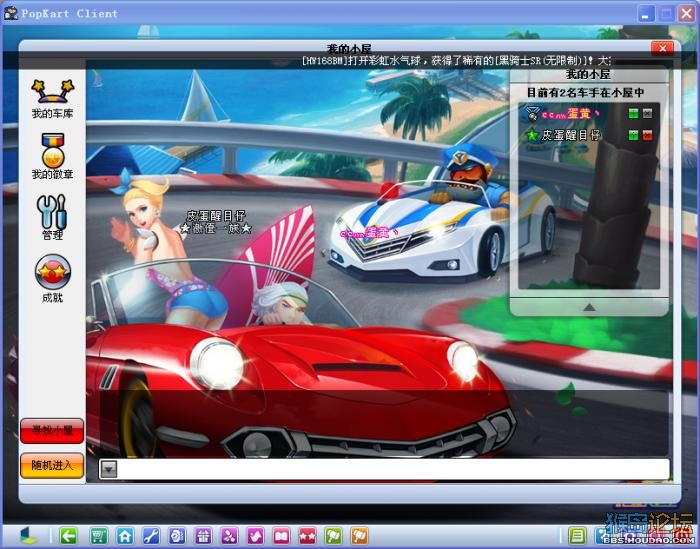
Task: Open shop cart toolbar icon
Action: [x=98, y=535]
